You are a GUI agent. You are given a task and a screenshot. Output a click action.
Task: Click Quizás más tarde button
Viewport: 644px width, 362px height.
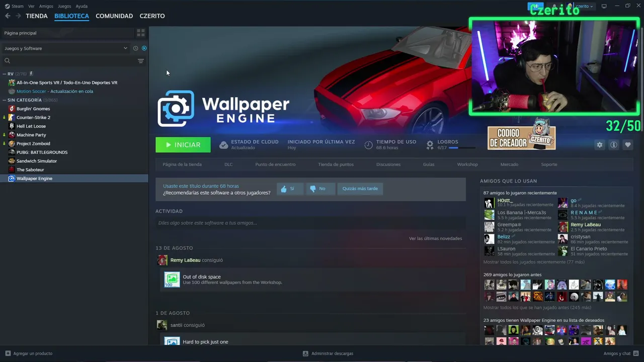click(x=360, y=189)
